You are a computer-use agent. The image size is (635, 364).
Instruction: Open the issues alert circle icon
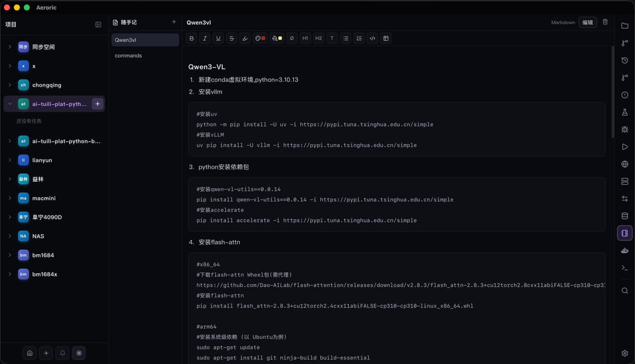[625, 95]
